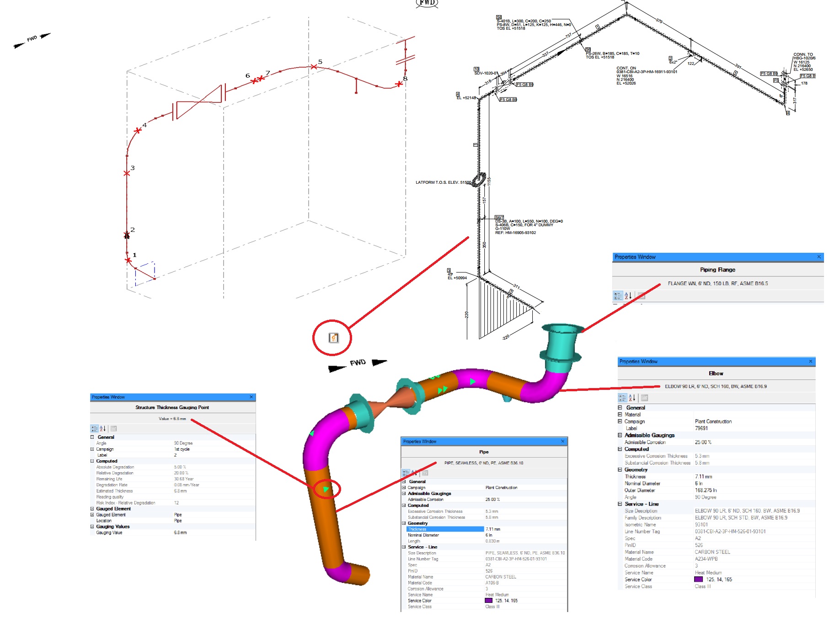Click Property Pages icon in Elbow properties
Viewport: 840px width, 623px height.
(644, 398)
